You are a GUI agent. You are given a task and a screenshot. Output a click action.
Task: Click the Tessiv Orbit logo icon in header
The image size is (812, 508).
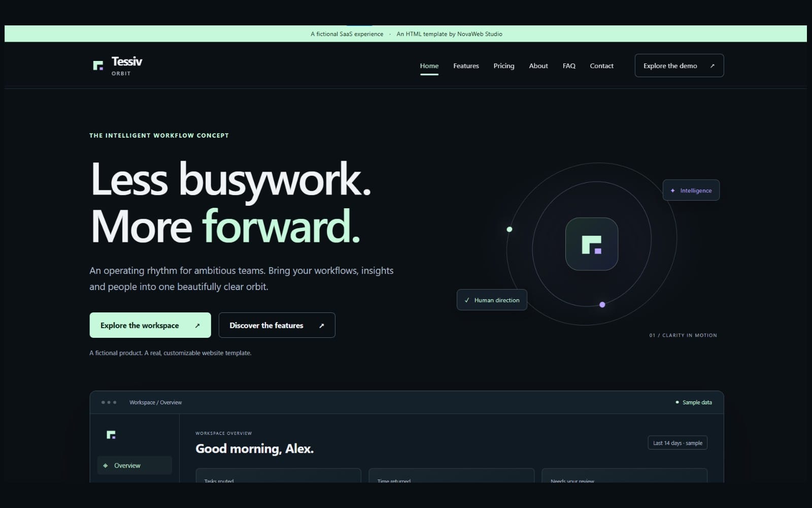click(98, 66)
